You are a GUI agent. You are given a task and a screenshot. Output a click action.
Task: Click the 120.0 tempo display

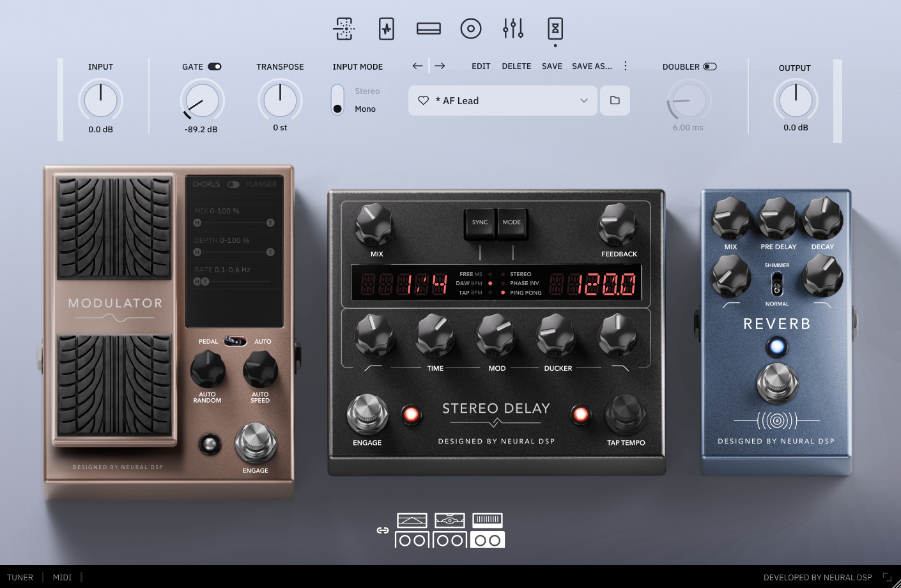tap(593, 284)
